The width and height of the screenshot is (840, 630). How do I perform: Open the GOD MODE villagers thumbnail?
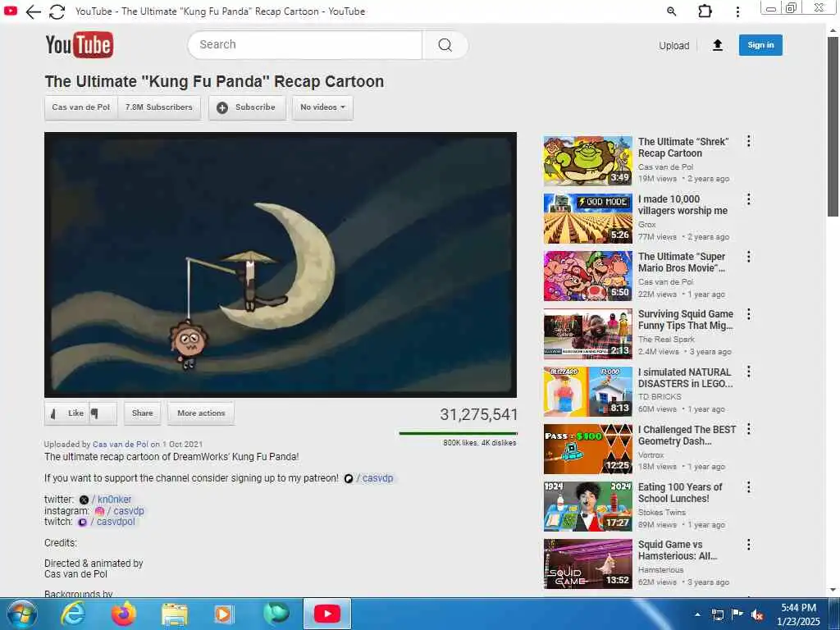point(587,218)
